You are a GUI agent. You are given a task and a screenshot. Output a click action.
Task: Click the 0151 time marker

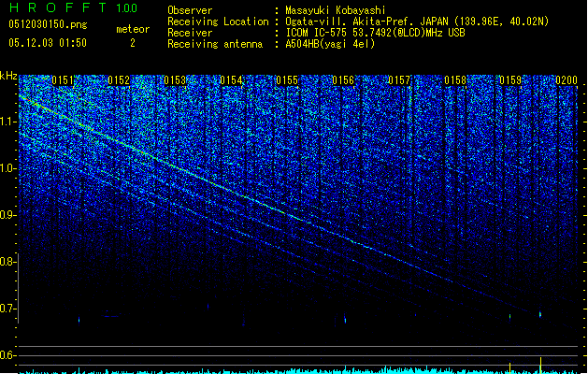(x=63, y=80)
